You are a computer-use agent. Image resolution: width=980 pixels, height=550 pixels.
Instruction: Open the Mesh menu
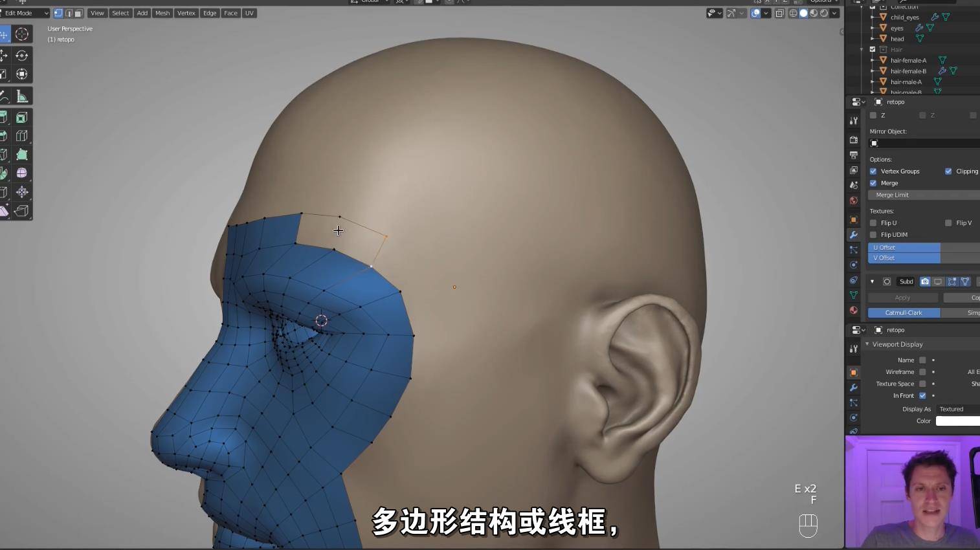click(162, 13)
